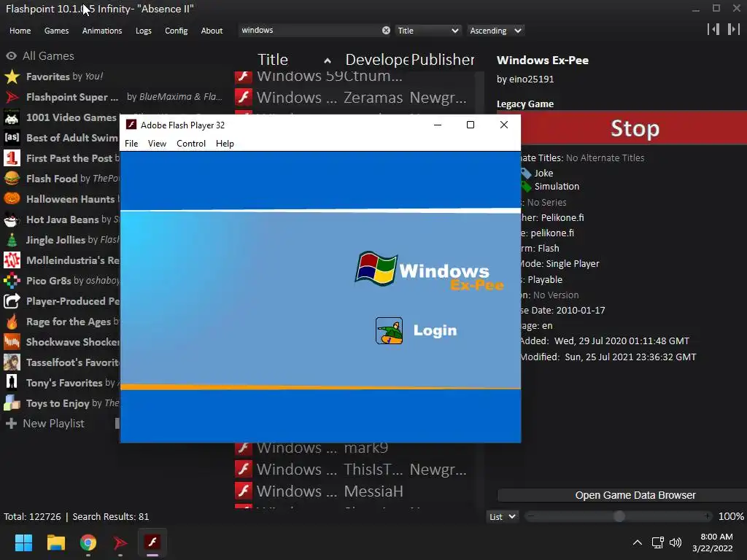This screenshot has width=747, height=560.
Task: Open Windows Start button on taskbar
Action: pos(23,542)
